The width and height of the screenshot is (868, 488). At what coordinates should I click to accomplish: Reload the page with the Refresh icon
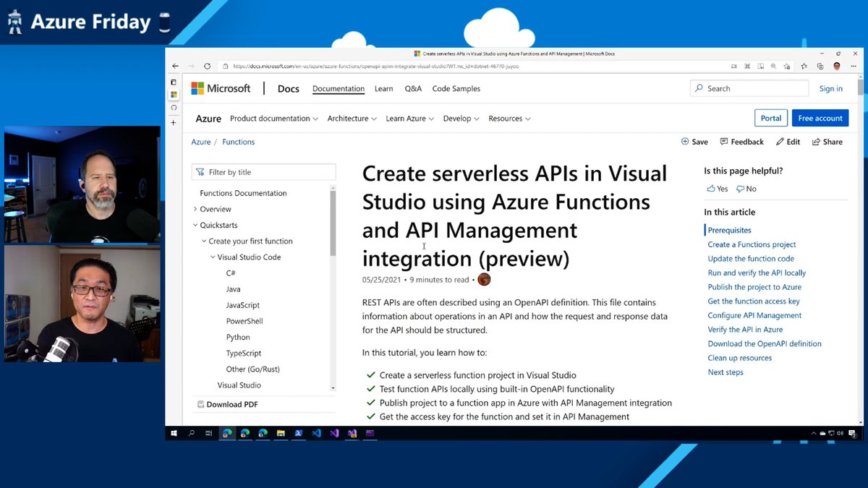tap(207, 66)
